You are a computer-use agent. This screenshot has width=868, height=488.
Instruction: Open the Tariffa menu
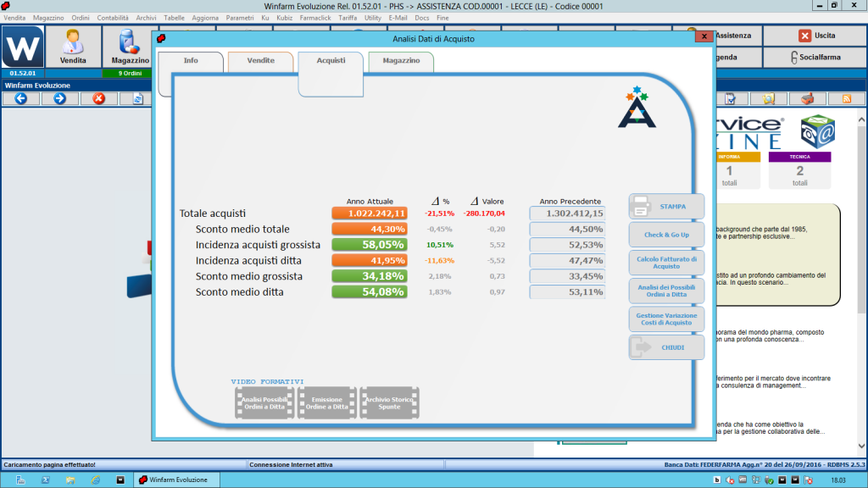(348, 18)
